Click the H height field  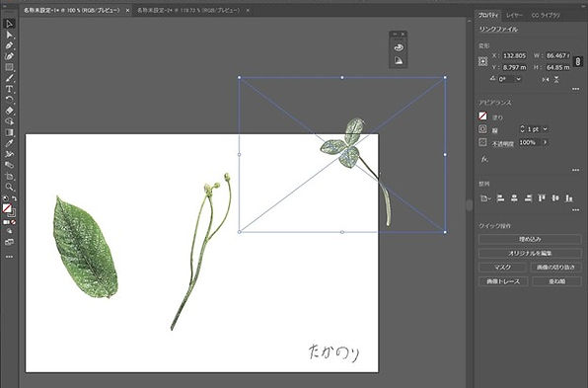(558, 67)
